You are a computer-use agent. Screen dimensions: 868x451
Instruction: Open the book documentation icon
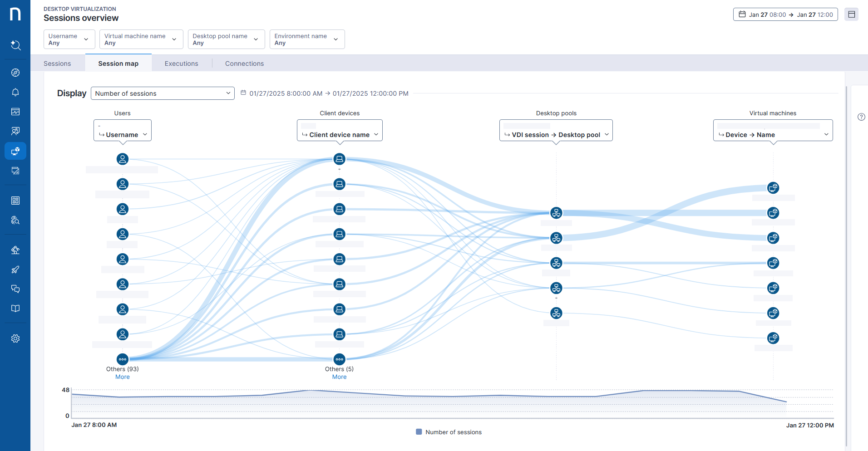pos(15,309)
